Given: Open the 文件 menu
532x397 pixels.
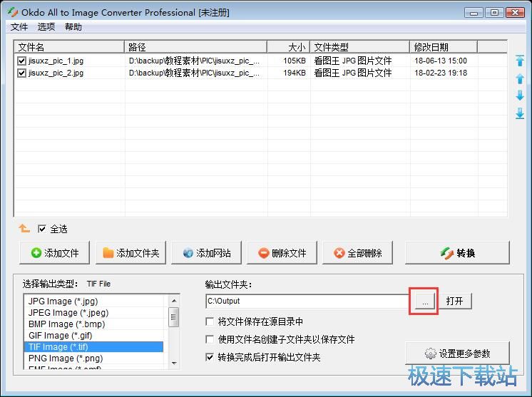Looking at the screenshot, I should 19,27.
